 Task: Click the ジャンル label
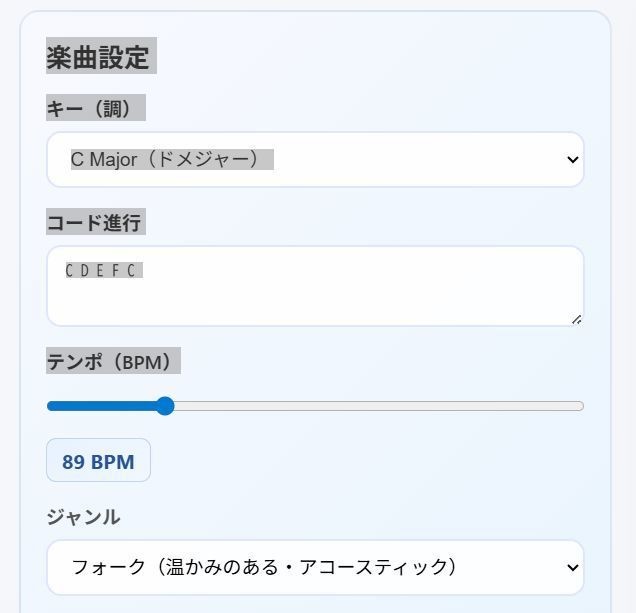point(83,517)
